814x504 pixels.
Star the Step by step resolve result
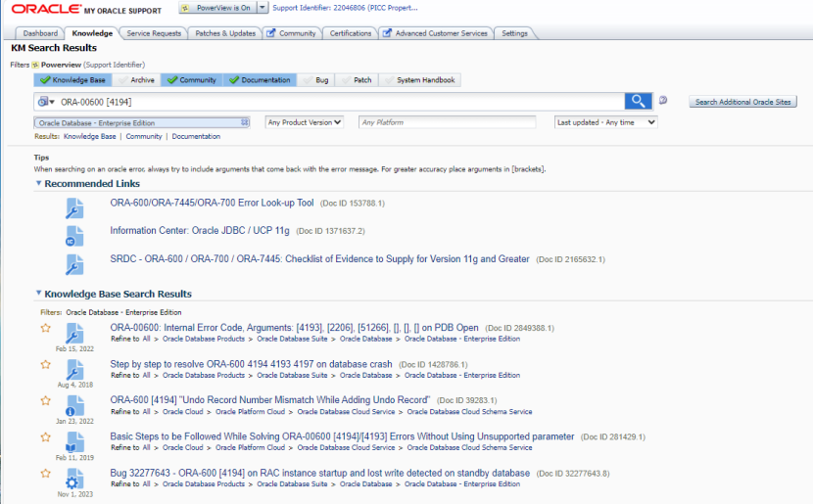pos(46,364)
